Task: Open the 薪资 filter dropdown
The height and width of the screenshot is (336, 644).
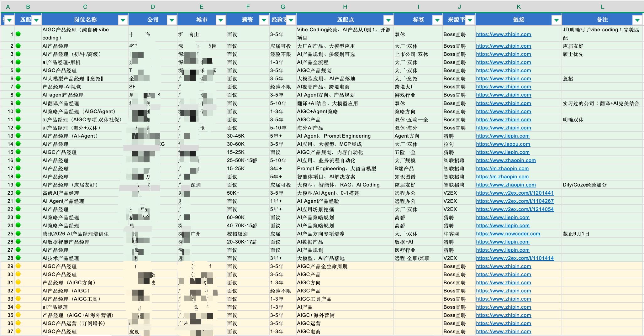Action: (264, 20)
